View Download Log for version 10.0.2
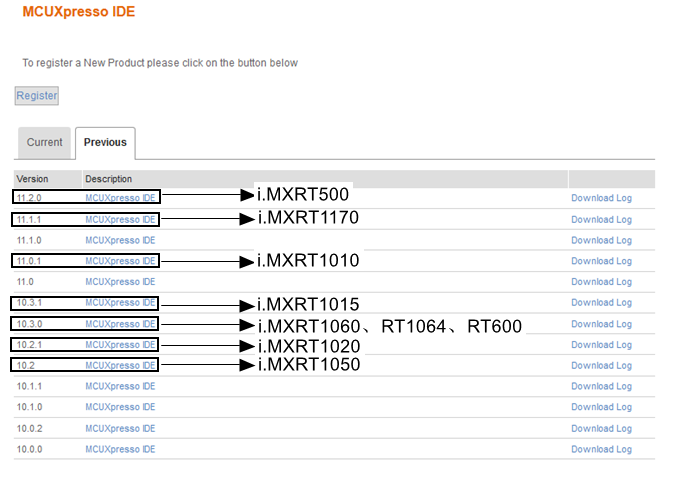 coord(601,429)
